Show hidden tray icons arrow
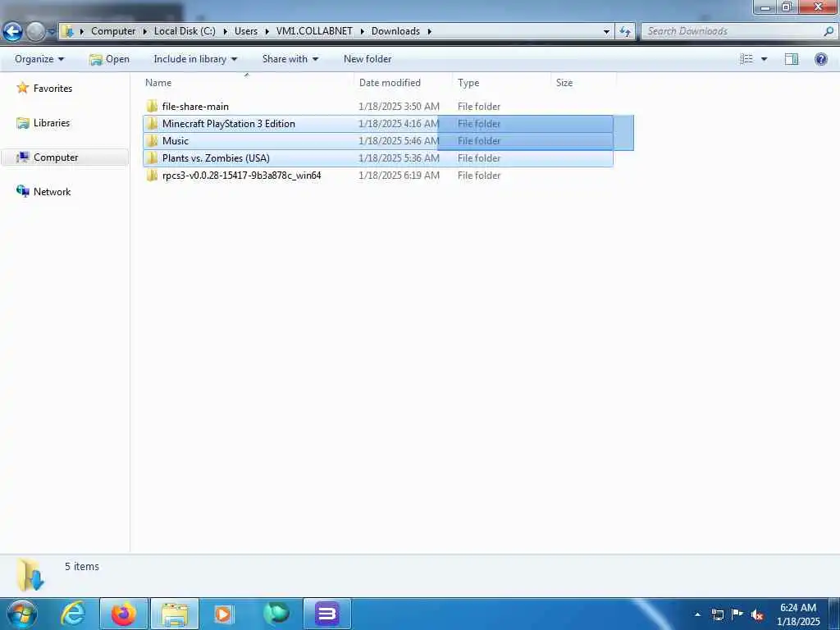This screenshot has width=840, height=630. click(697, 614)
